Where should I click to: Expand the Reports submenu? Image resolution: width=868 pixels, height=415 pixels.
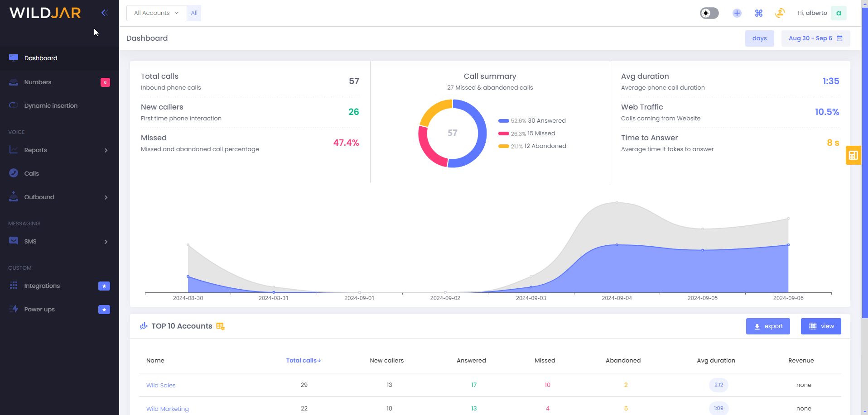59,150
